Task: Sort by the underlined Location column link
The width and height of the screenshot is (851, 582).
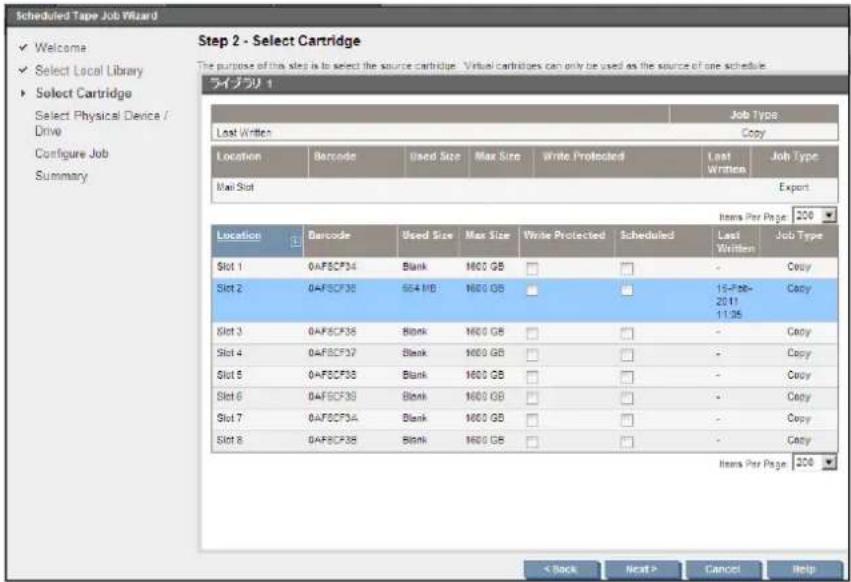Action: tap(239, 235)
